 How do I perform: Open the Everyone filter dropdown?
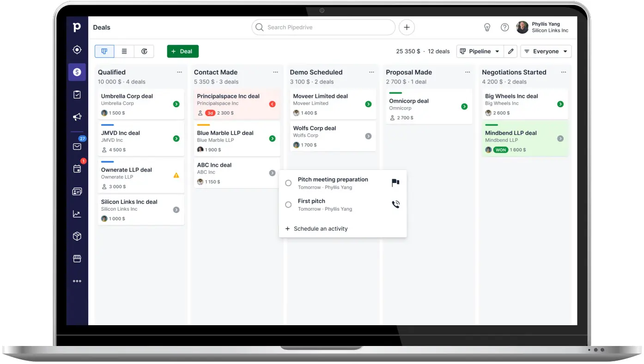tap(546, 51)
